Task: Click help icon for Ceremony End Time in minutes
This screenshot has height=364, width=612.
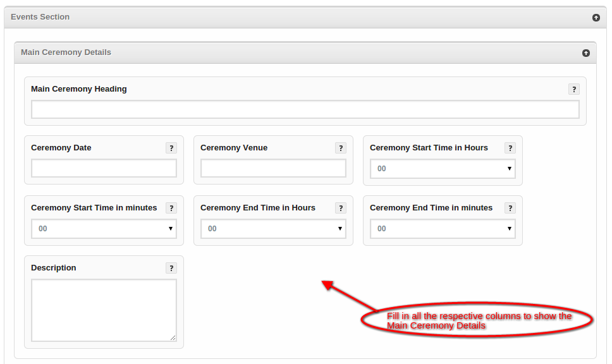Action: coord(510,208)
